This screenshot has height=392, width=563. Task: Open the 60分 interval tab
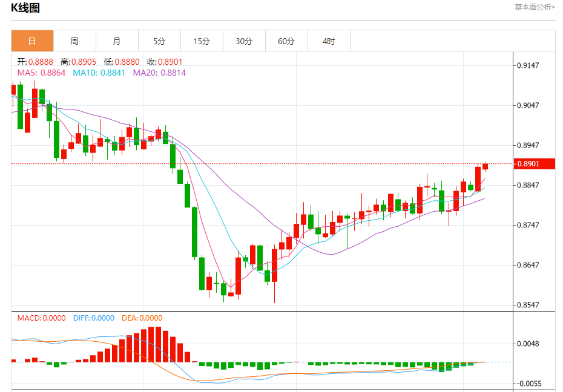(286, 41)
